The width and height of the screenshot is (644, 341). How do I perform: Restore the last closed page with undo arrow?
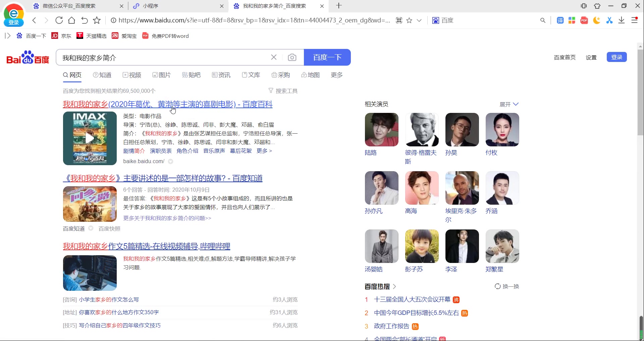pyautogui.click(x=84, y=20)
